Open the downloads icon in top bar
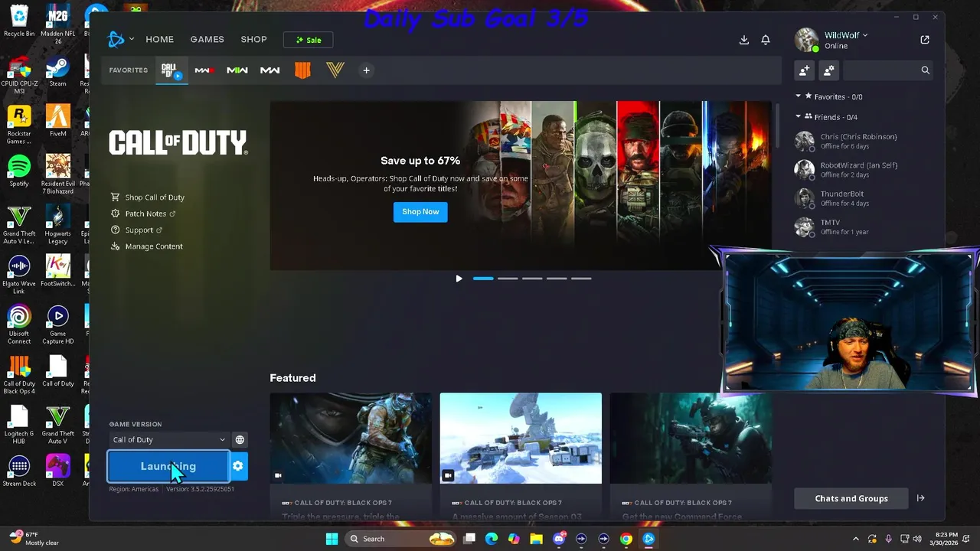 (x=743, y=40)
